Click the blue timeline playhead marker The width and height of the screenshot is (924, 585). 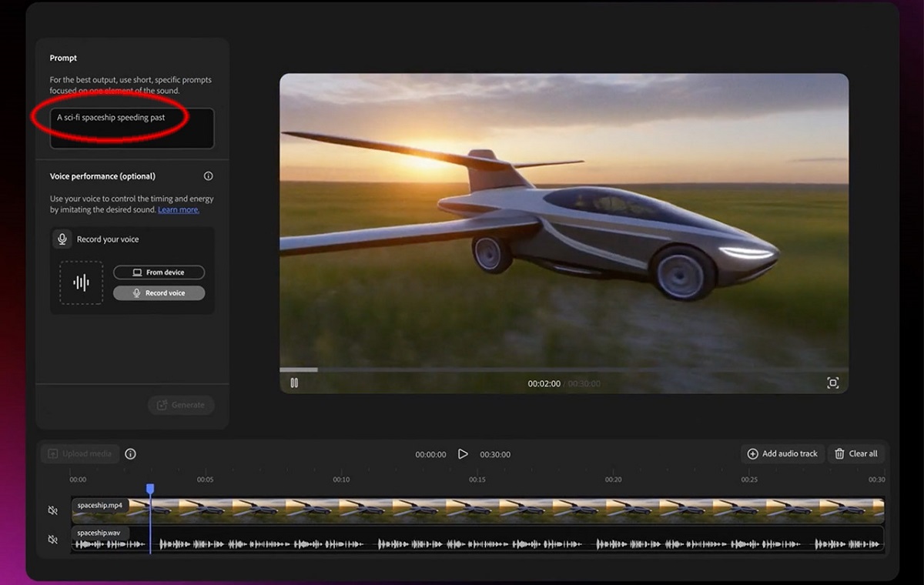(x=150, y=489)
